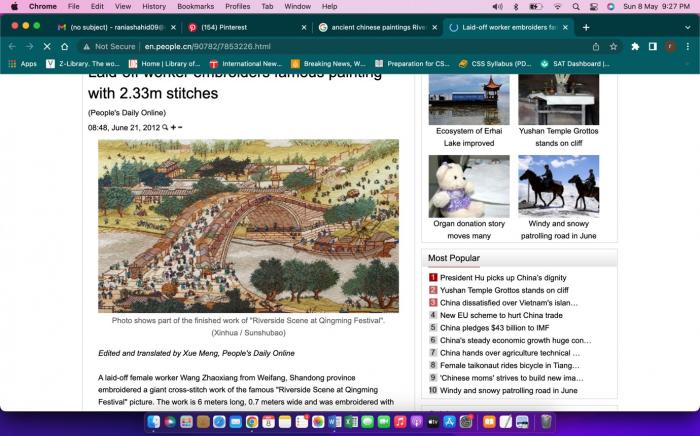
Task: Close the Pinterest tab
Action: [x=304, y=27]
